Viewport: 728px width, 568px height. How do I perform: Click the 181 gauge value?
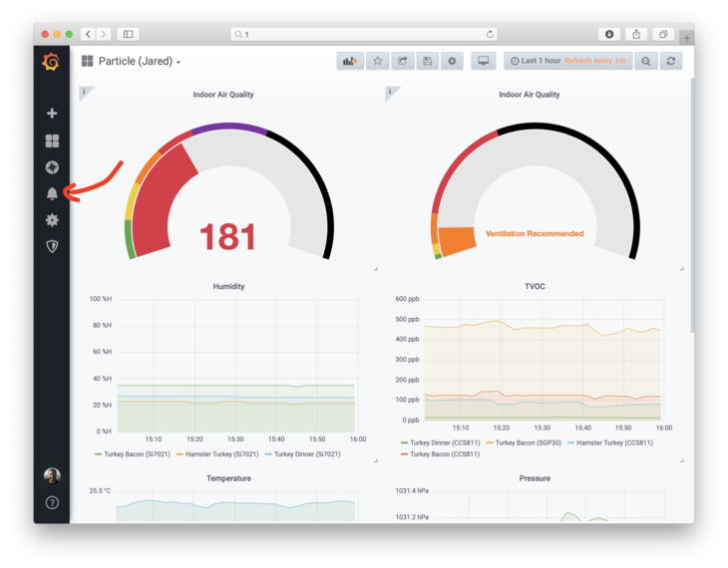227,237
